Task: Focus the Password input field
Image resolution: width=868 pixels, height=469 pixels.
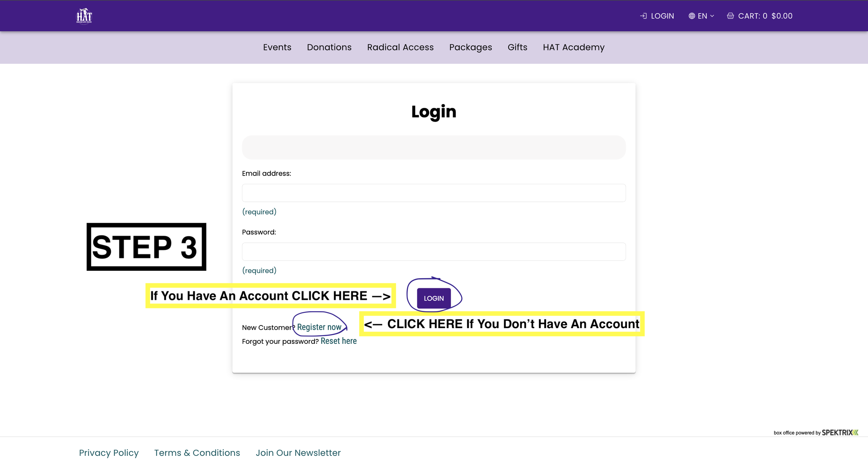Action: click(x=434, y=251)
